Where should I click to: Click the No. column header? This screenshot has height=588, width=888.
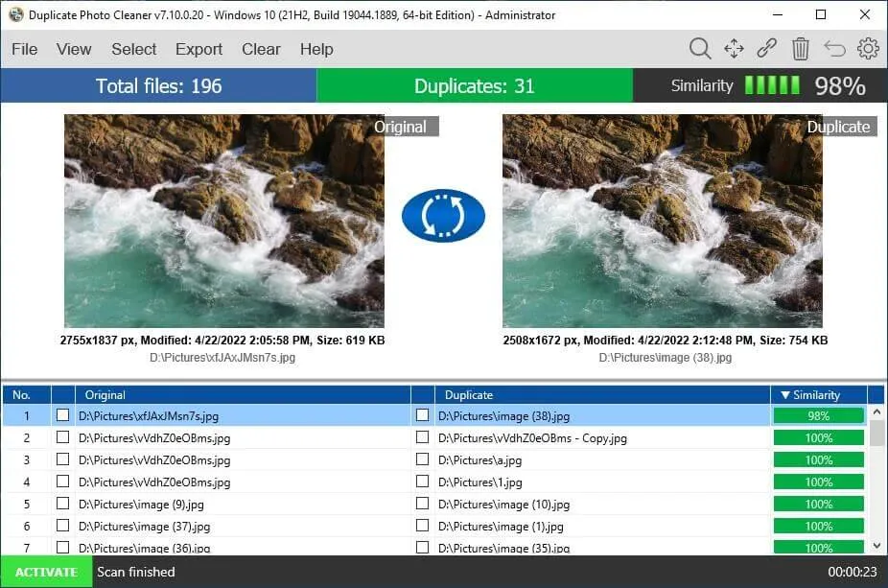(x=26, y=395)
